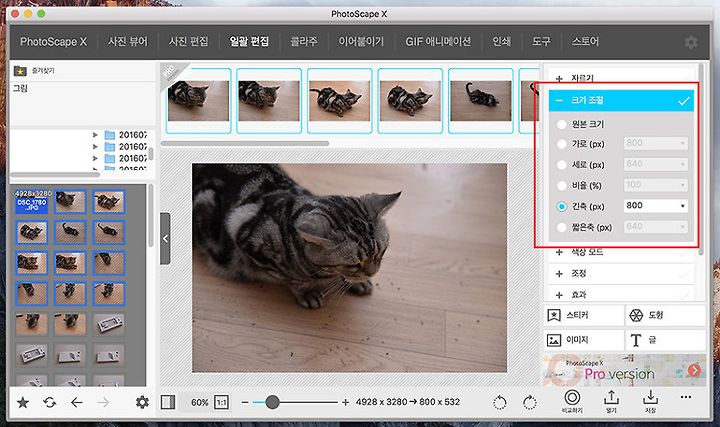This screenshot has width=720, height=427.
Task: Switch to the 사진 뷰어 tab
Action: pyautogui.click(x=128, y=42)
